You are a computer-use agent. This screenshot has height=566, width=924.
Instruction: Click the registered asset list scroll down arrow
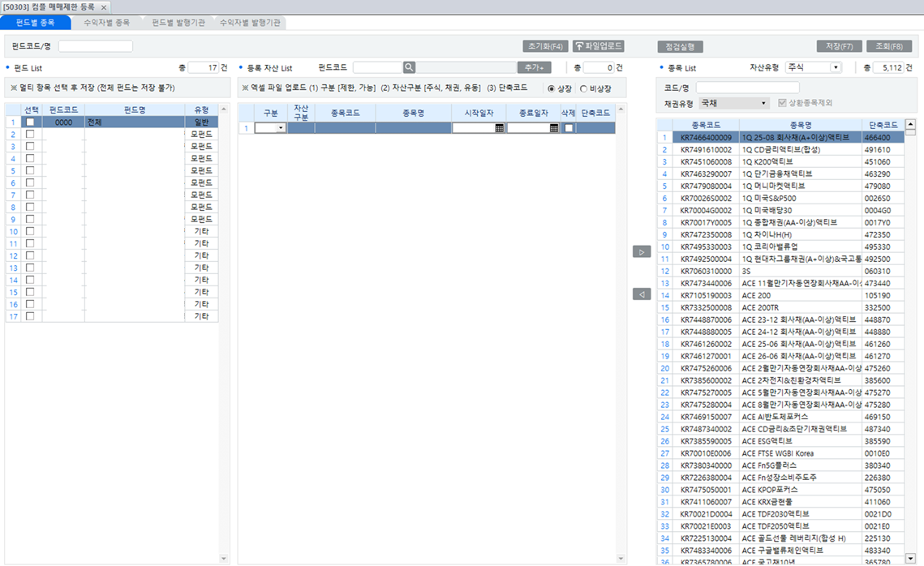coord(621,559)
